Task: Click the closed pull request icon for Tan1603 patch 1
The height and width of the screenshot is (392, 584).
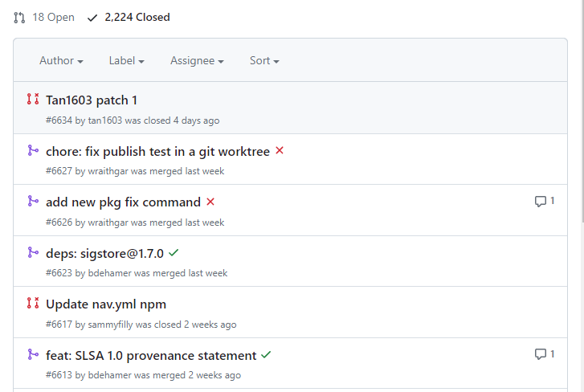Action: point(33,99)
